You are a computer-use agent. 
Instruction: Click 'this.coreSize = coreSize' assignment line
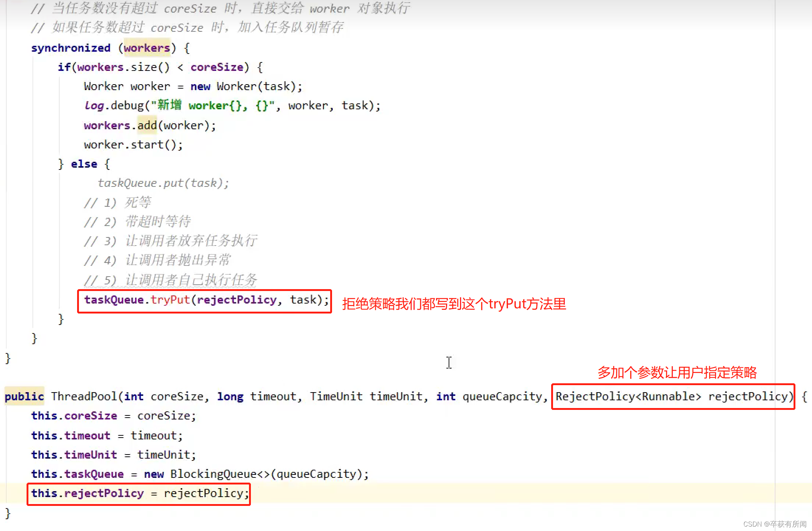point(113,416)
